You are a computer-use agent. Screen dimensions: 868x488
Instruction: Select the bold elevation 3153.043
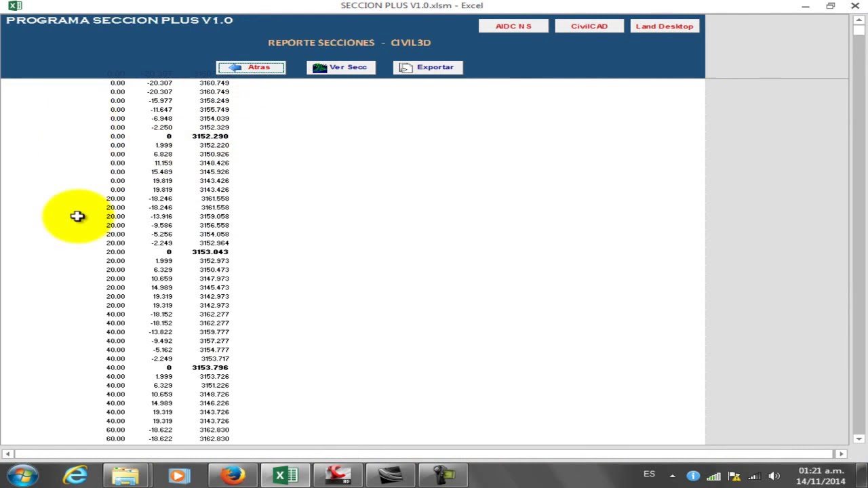210,252
